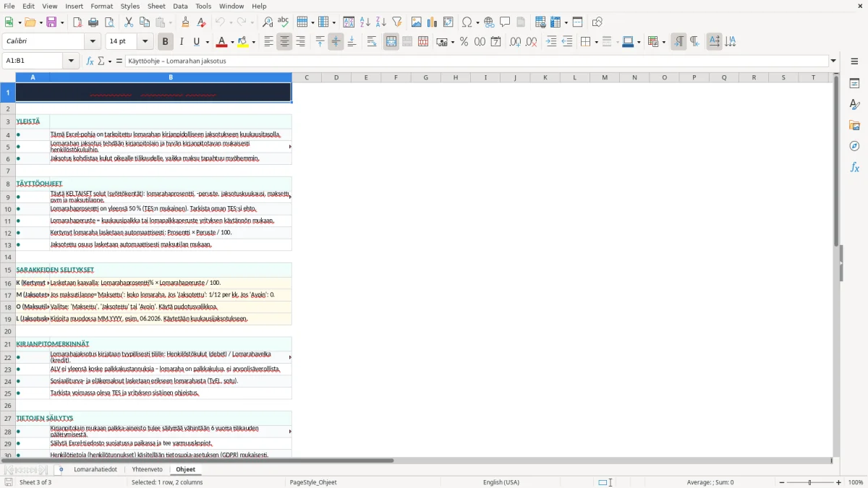This screenshot has height=488, width=868.
Task: Toggle Align Right
Action: point(300,42)
